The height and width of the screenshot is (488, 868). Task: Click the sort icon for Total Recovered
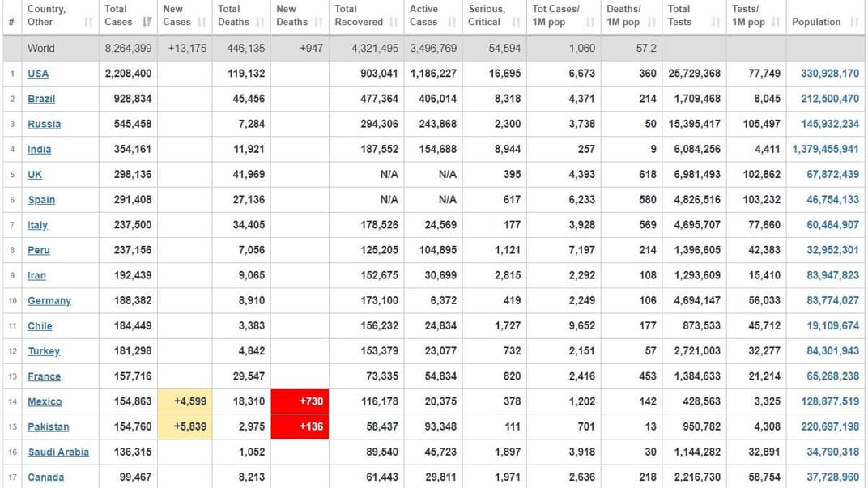tap(394, 23)
